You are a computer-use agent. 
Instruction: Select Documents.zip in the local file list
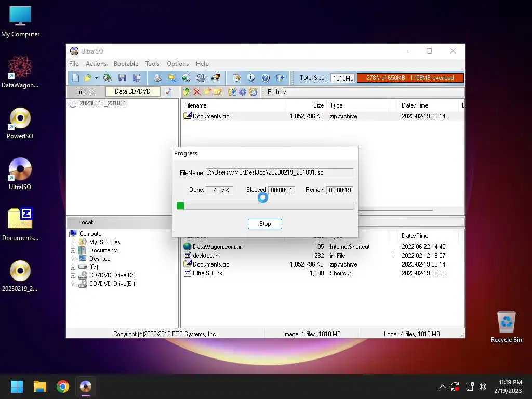[211, 264]
